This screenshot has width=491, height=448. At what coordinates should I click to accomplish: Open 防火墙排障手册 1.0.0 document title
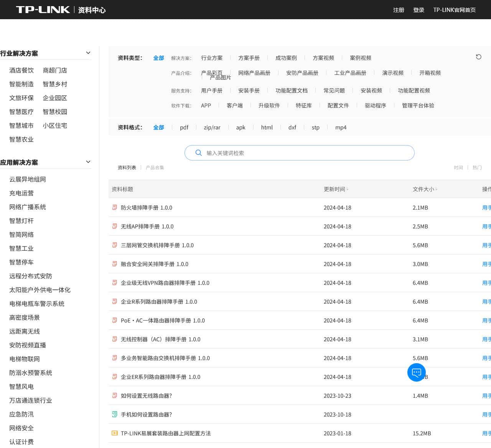tap(147, 208)
